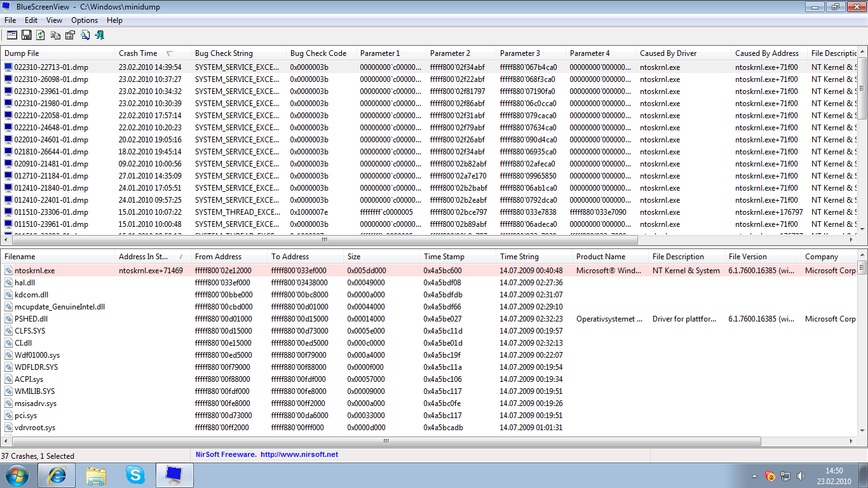Viewport: 868px width, 488px height.
Task: Click the Find magnifier toolbar icon
Action: click(x=85, y=35)
